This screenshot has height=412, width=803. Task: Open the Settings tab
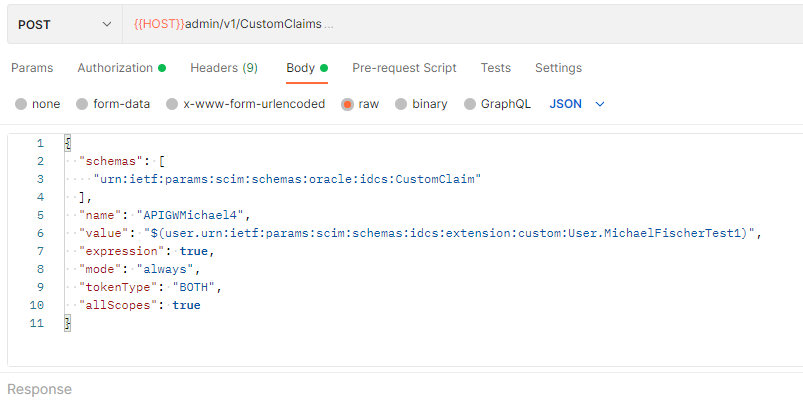click(x=558, y=68)
